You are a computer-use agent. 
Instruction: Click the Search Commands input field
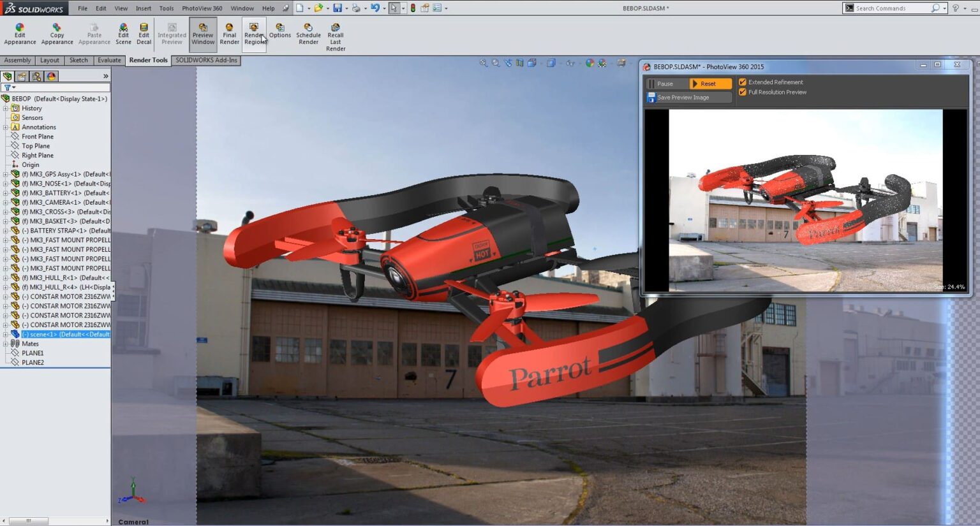point(891,8)
